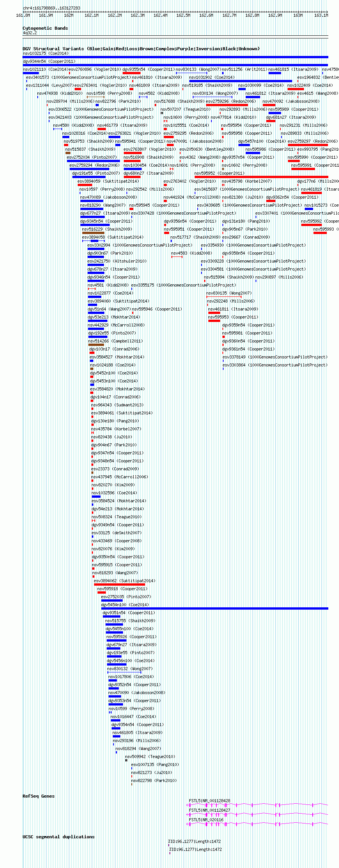339x868 pixels.
Task: Click the FSTL5|NM_020116 gene label
Action: (x=206, y=820)
